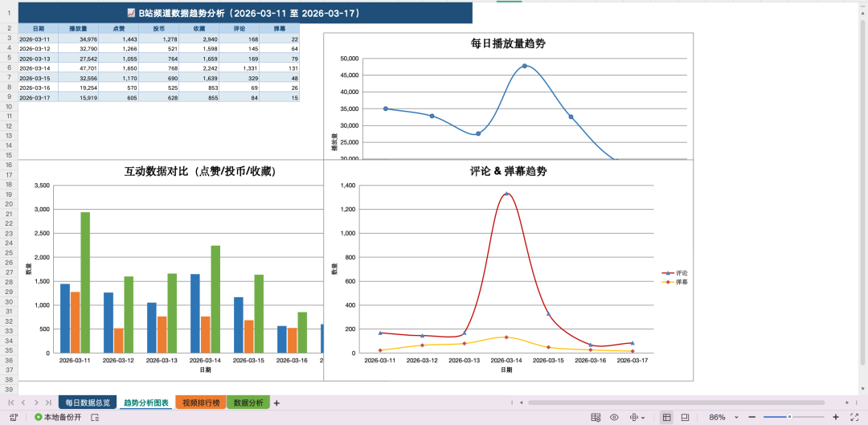Enter full screen mode icon
868x425 pixels.
[x=854, y=417]
